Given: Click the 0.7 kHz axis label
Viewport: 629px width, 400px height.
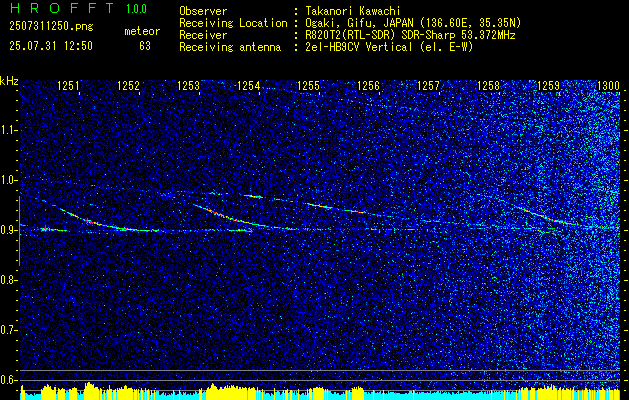Looking at the screenshot, I should coord(8,330).
